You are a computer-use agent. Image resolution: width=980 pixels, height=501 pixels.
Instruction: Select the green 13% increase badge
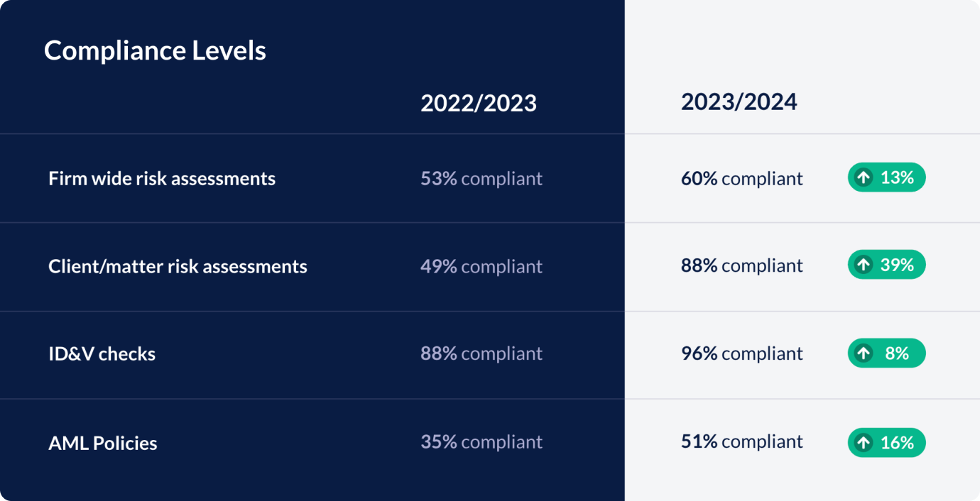coord(887,177)
